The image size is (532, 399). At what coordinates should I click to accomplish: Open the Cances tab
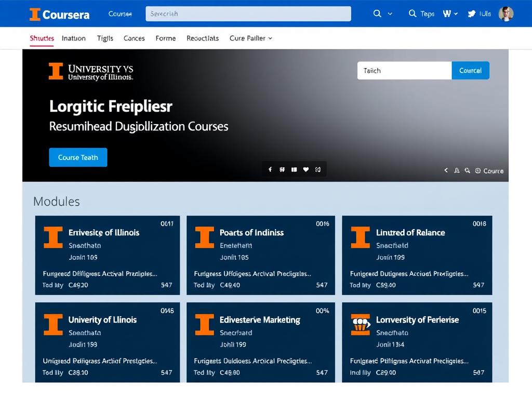(x=134, y=38)
